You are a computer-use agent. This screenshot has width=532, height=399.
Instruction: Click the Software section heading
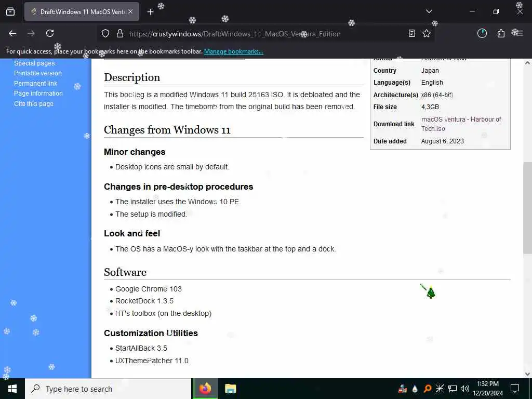coord(125,272)
